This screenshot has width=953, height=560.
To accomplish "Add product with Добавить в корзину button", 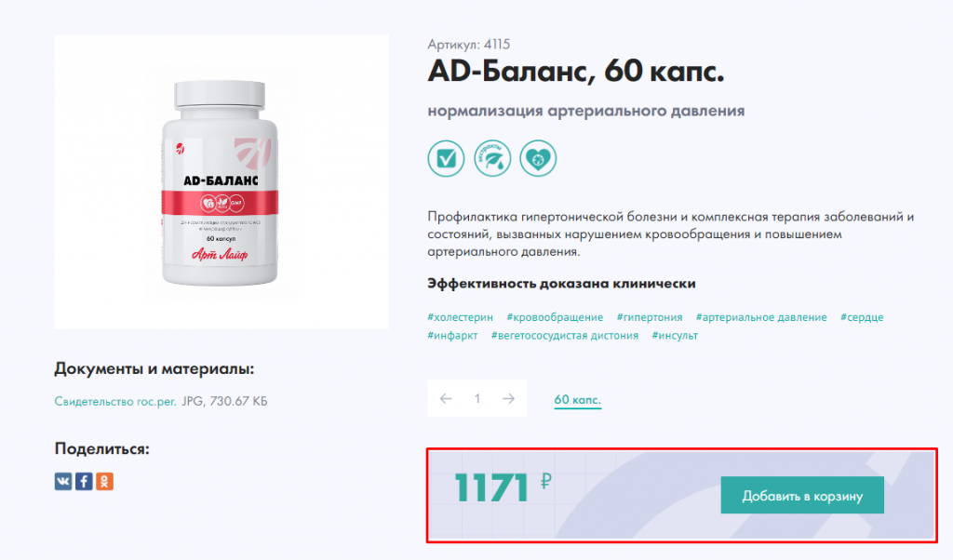I will [x=802, y=495].
